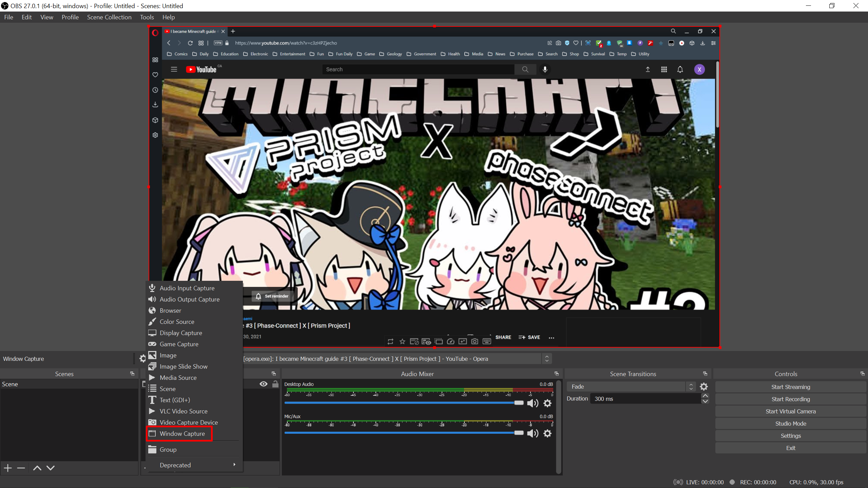Click Start Streaming button
868x488 pixels.
tap(790, 387)
